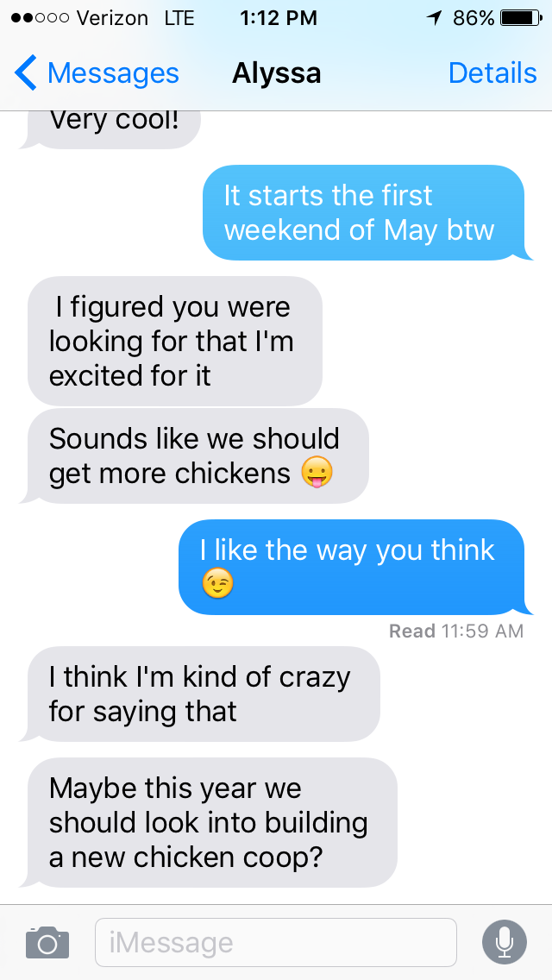Tap the location arrow in status bar
The height and width of the screenshot is (980, 552).
[434, 18]
